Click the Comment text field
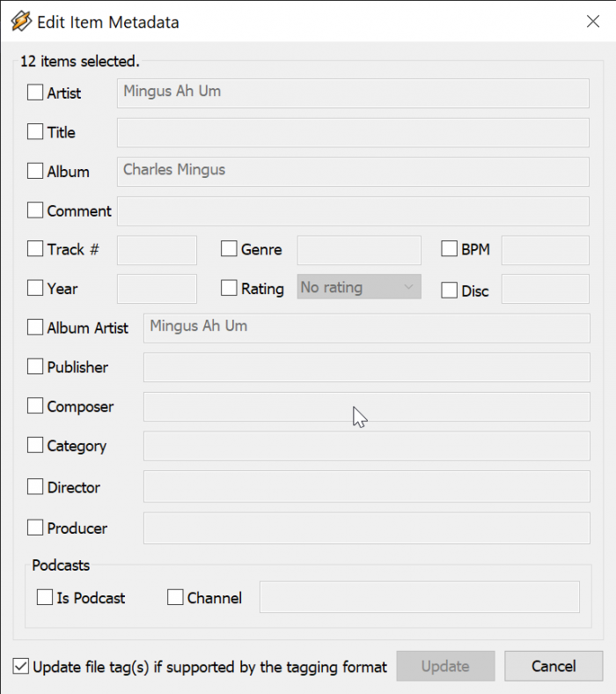Viewport: 616px width, 694px height. pyautogui.click(x=353, y=211)
